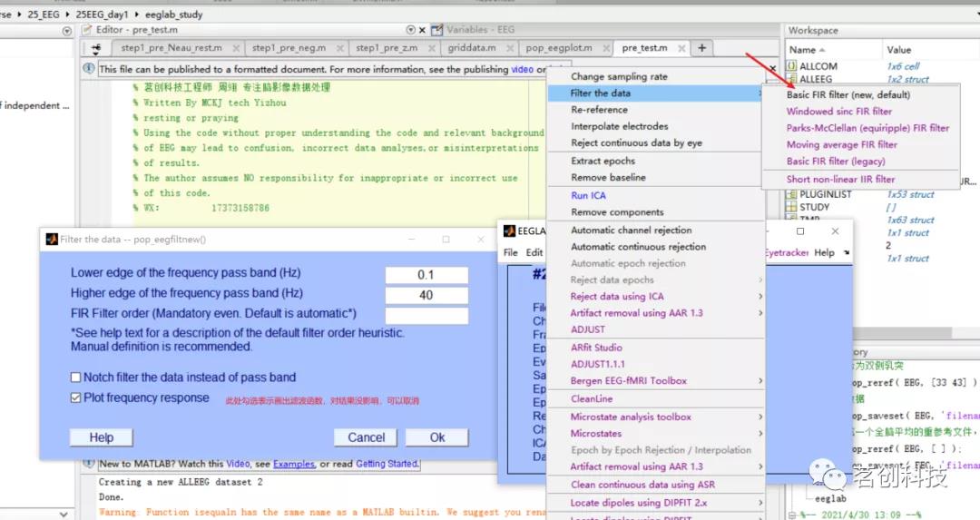
Task: Click the FIR Filter order field
Action: tap(426, 316)
